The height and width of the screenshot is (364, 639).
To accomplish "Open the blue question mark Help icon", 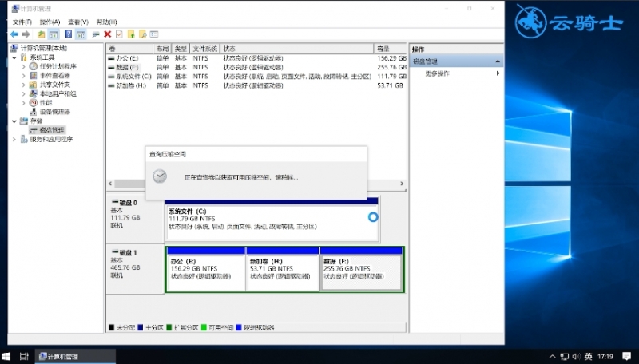I will (x=69, y=34).
